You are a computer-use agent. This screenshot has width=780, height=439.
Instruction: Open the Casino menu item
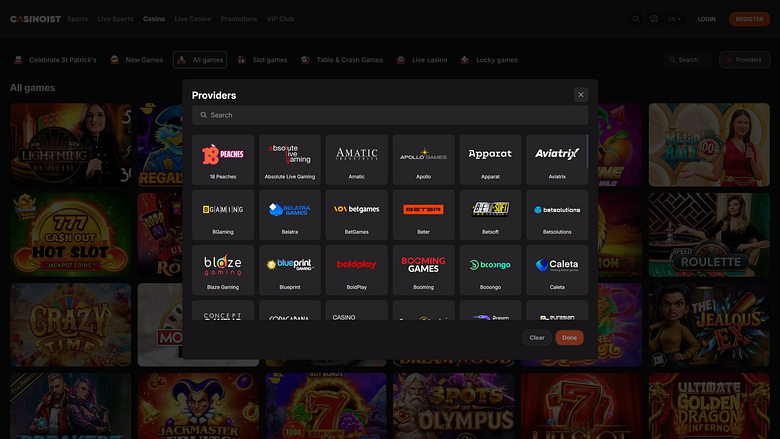pyautogui.click(x=154, y=19)
